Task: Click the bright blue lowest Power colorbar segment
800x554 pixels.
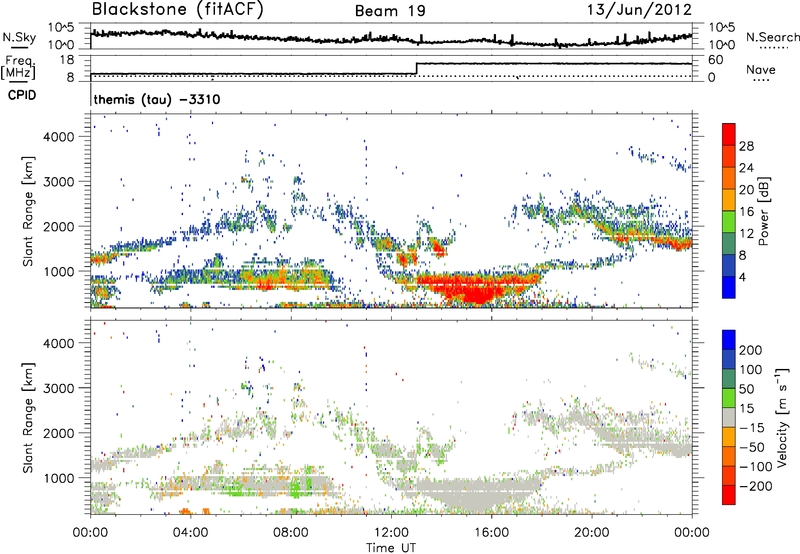Action: click(729, 287)
